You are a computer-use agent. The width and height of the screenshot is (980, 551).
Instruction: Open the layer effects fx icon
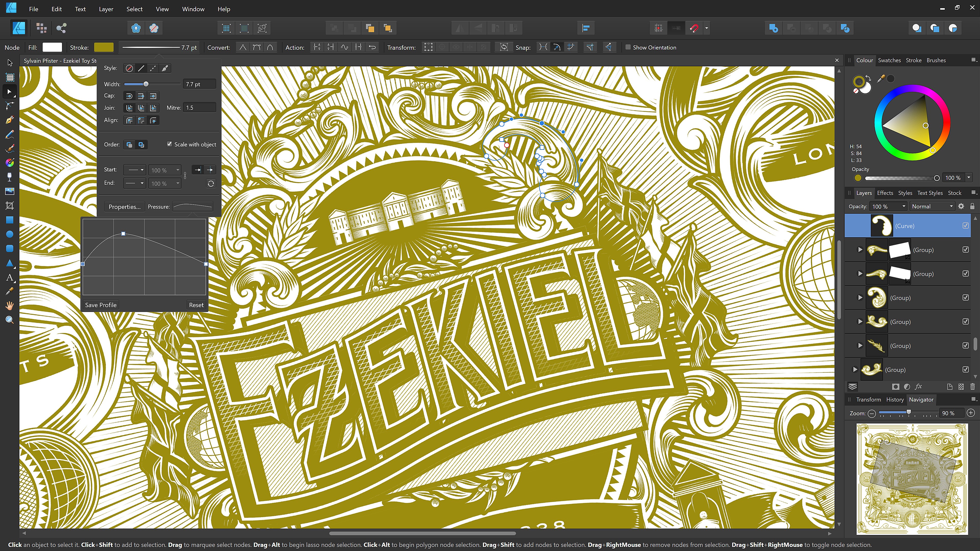click(918, 387)
